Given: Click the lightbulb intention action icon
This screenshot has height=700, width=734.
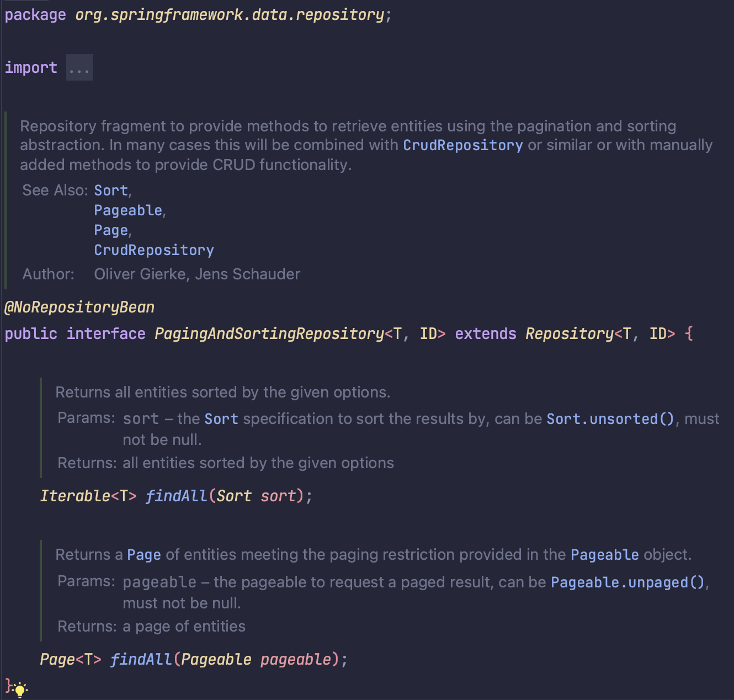Looking at the screenshot, I should pos(21,690).
